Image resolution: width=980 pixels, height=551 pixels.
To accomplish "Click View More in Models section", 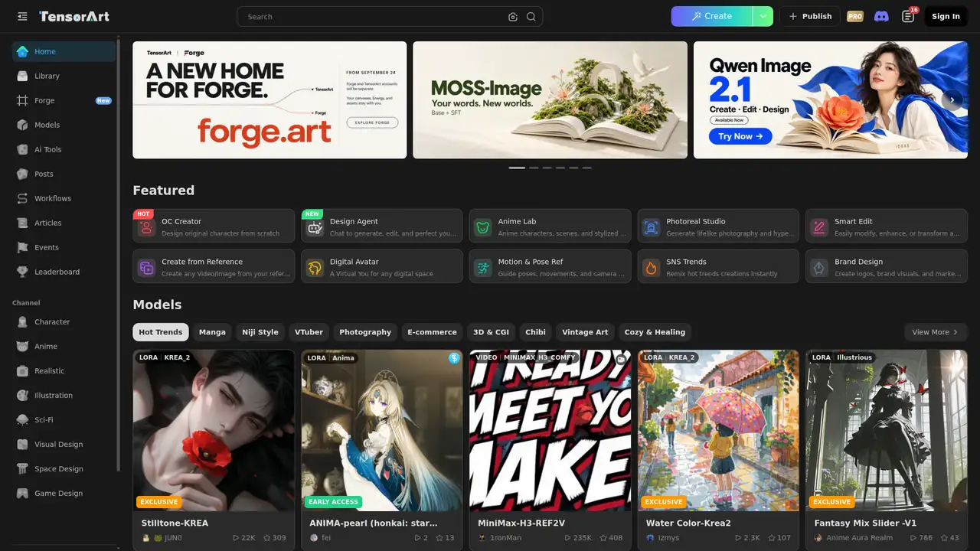I will point(936,332).
